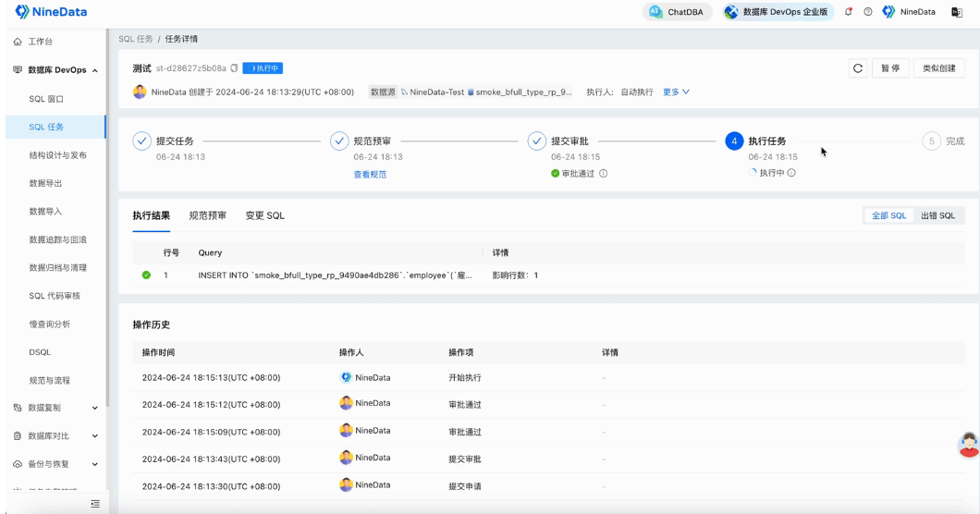This screenshot has width=980, height=514.
Task: Expand the 数据复制 sidebar section
Action: [55, 408]
